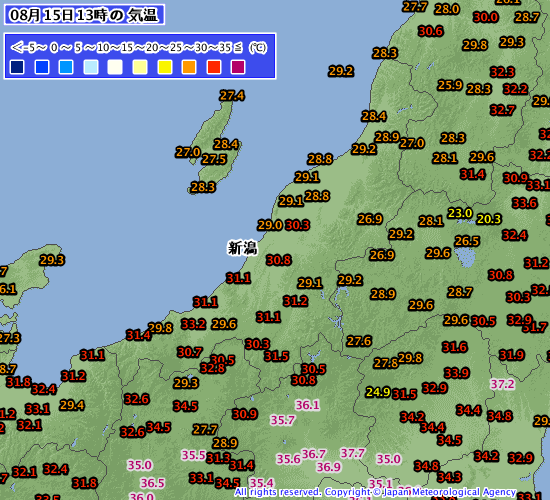Screen dimensions: 550x500
Task: Click the magenta 35-and-above legend swatch
Action: tap(238, 67)
